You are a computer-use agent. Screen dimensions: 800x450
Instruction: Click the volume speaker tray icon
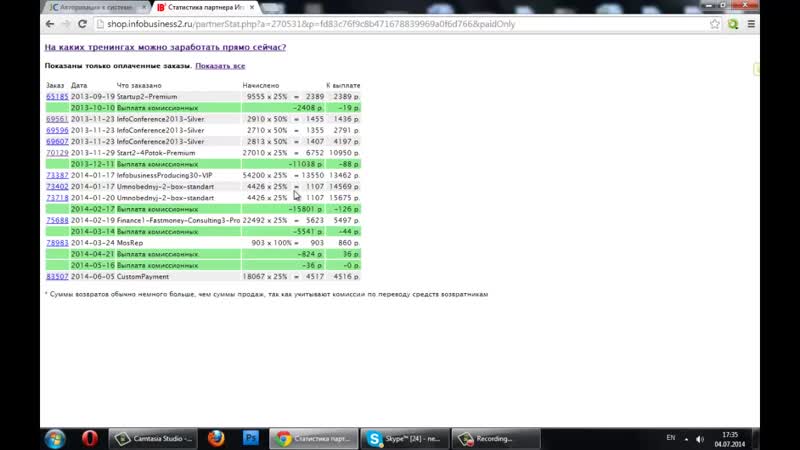tap(700, 439)
